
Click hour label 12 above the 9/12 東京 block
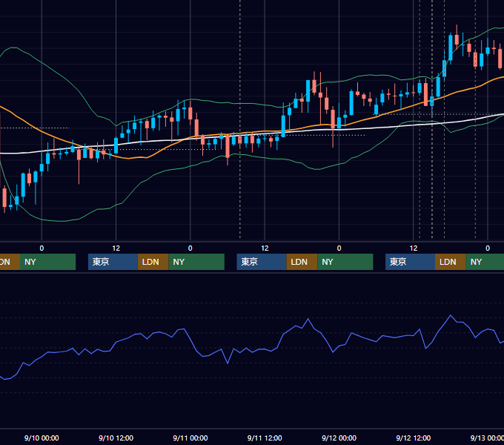click(414, 248)
